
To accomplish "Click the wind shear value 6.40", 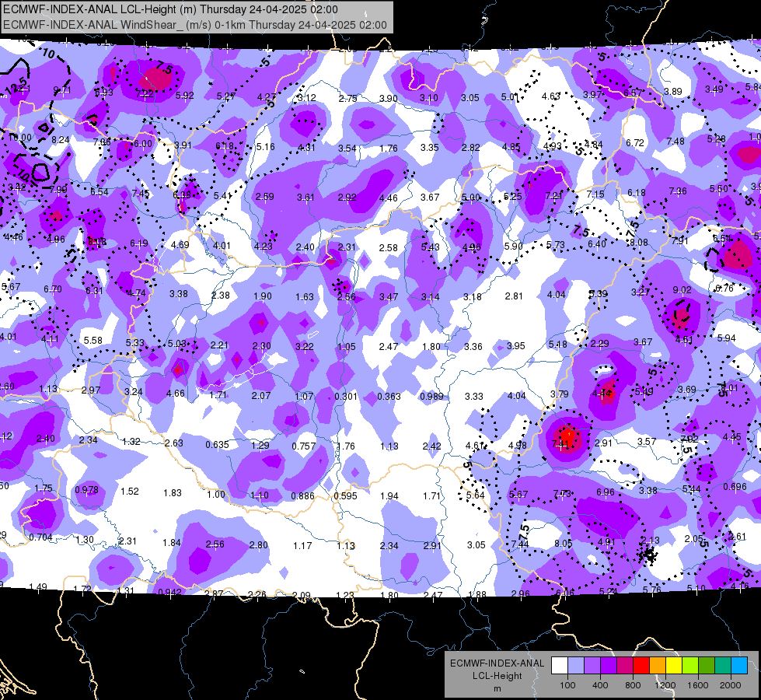I will click(597, 243).
